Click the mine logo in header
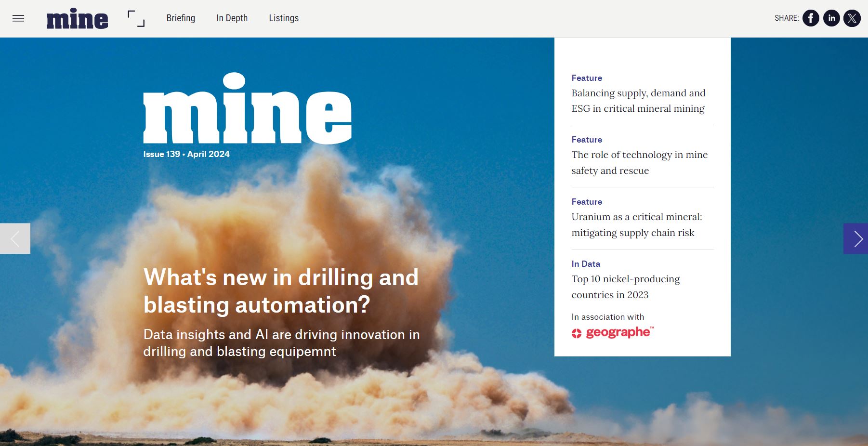This screenshot has height=446, width=868. coord(77,19)
